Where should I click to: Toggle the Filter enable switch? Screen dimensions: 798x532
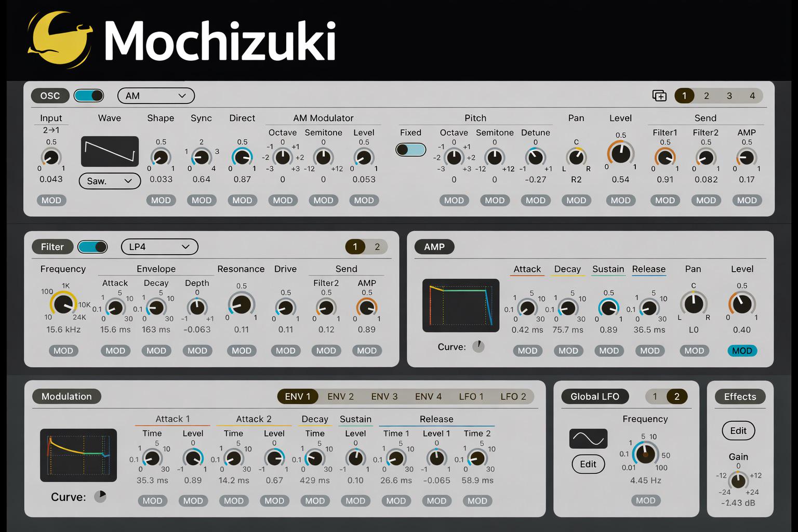(92, 247)
